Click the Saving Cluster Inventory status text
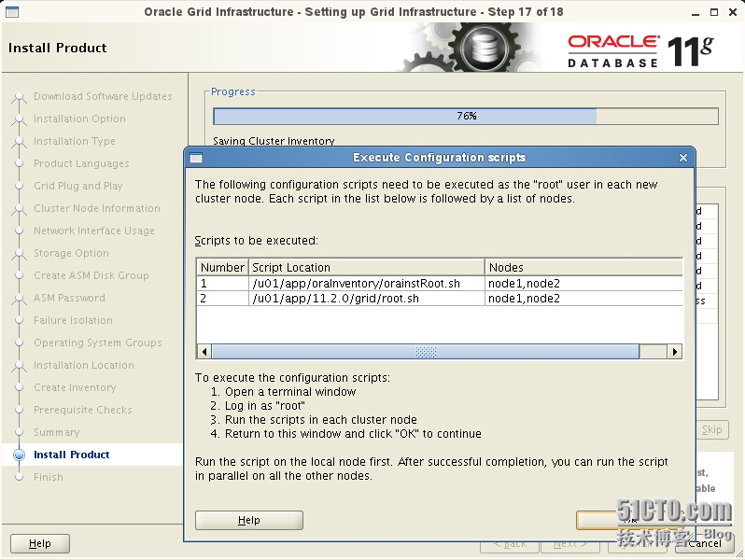Screen dimensions: 745x560 (274, 141)
